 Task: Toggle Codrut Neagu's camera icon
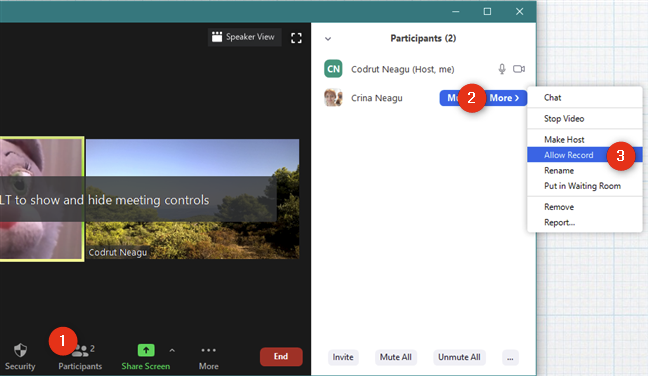pyautogui.click(x=519, y=69)
